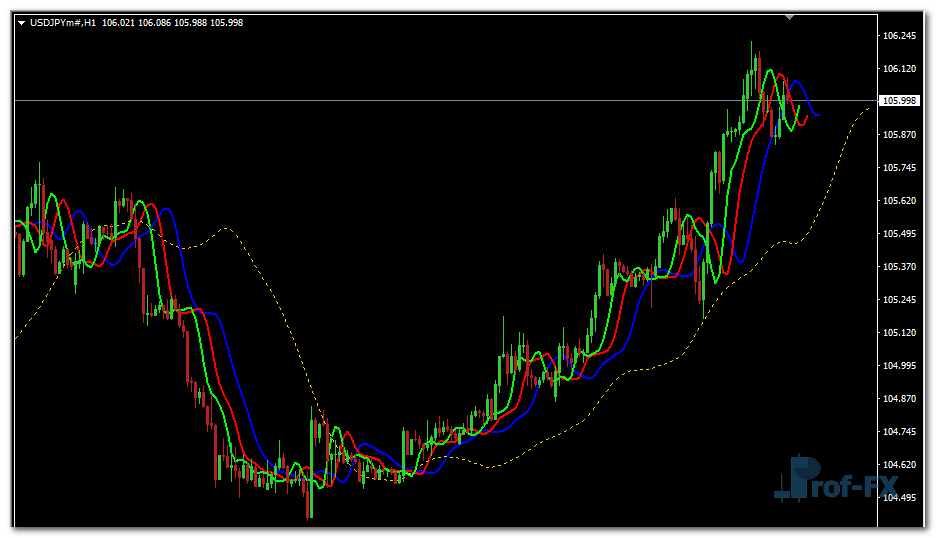Click the green indicator line at chart peak
This screenshot has height=538, width=936.
click(x=769, y=72)
